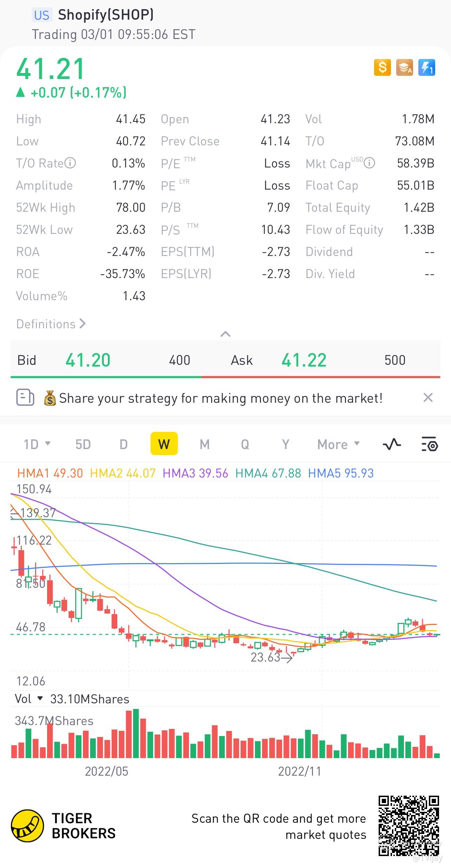The height and width of the screenshot is (868, 451).
Task: Tap the Ask size 500
Action: (x=395, y=360)
